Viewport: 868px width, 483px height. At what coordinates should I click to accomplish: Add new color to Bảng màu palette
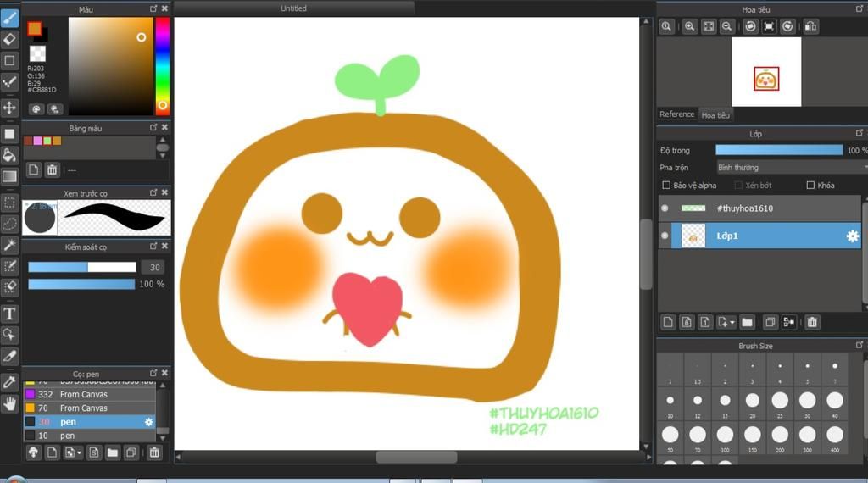click(33, 169)
